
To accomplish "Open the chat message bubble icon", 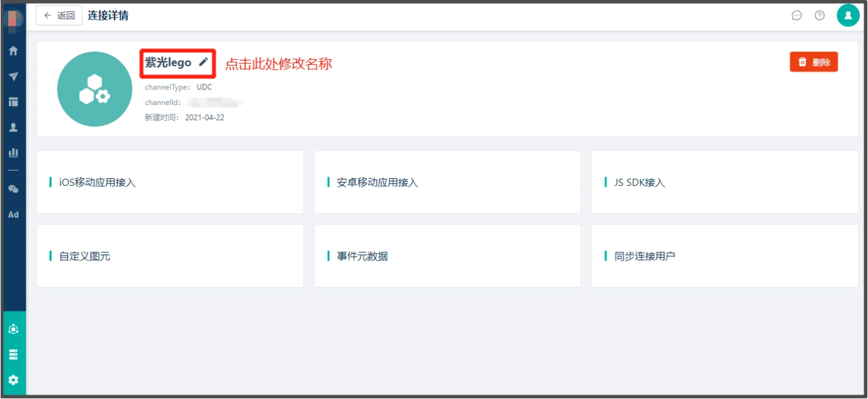I will pos(797,16).
